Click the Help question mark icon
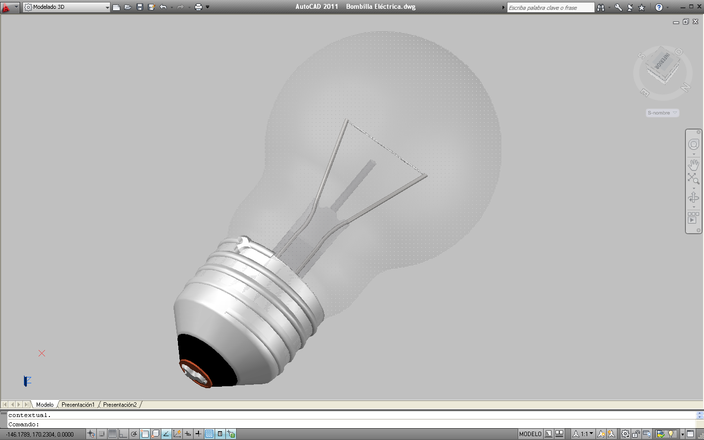The width and height of the screenshot is (704, 440). (659, 8)
